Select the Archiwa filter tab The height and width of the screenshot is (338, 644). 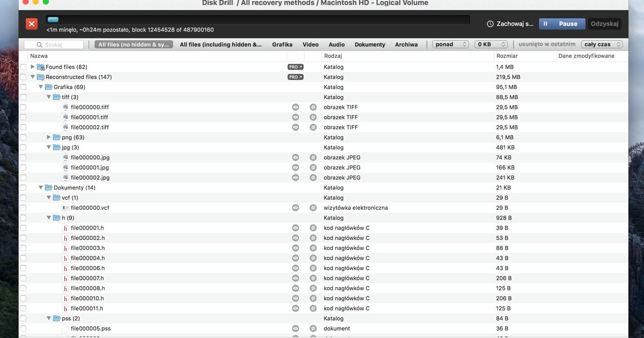coord(406,45)
